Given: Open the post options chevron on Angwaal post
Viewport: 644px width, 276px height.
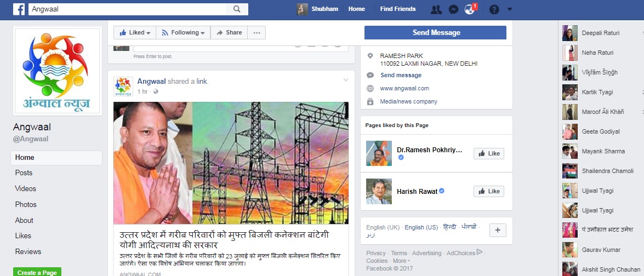Looking at the screenshot, I should point(346,80).
